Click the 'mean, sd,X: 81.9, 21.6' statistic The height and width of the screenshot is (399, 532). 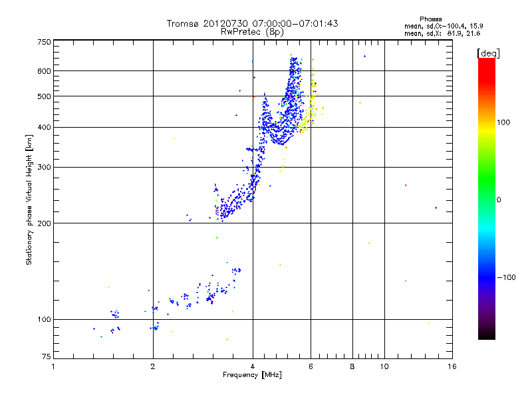pyautogui.click(x=442, y=33)
